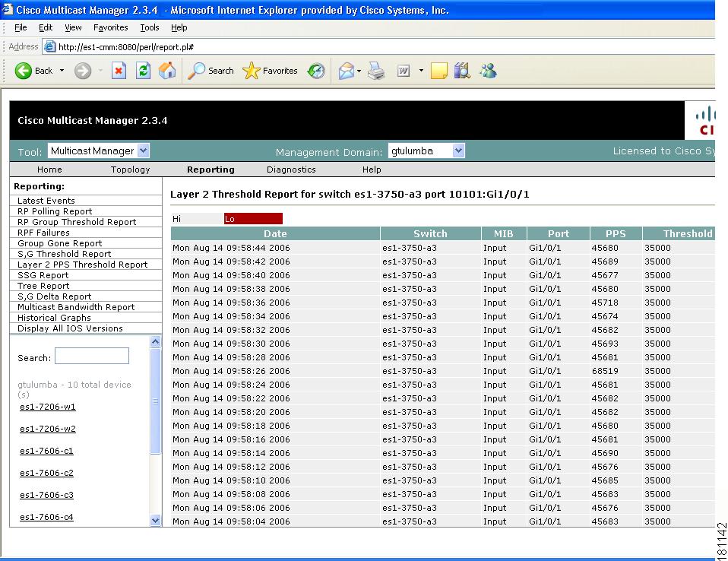The image size is (728, 561).
Task: Switch to the Topology tab
Action: click(x=131, y=170)
